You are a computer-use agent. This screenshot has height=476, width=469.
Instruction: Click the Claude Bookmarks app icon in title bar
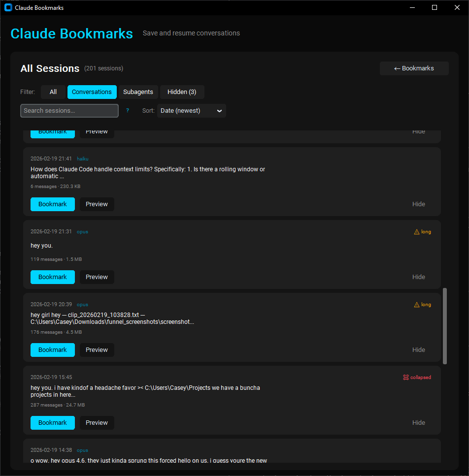click(8, 7)
